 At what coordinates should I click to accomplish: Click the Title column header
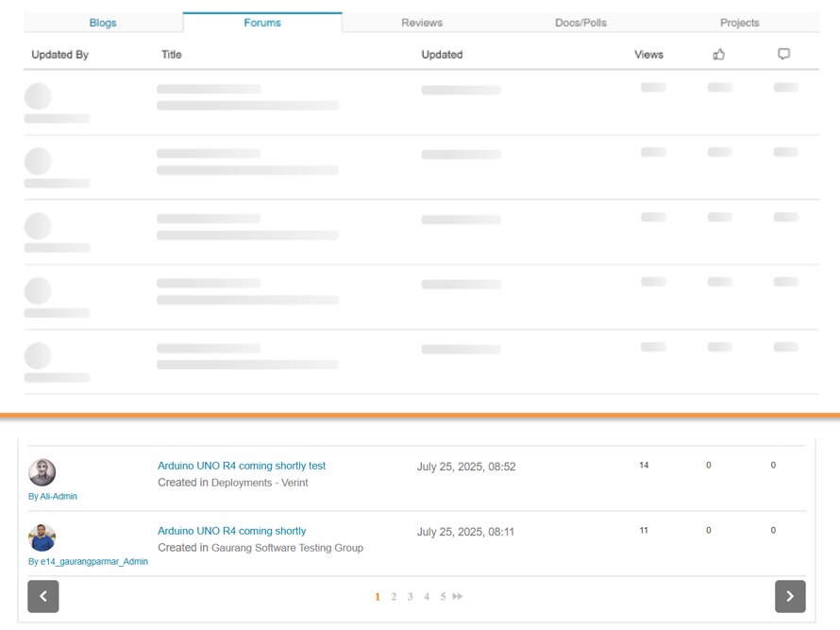tap(172, 54)
